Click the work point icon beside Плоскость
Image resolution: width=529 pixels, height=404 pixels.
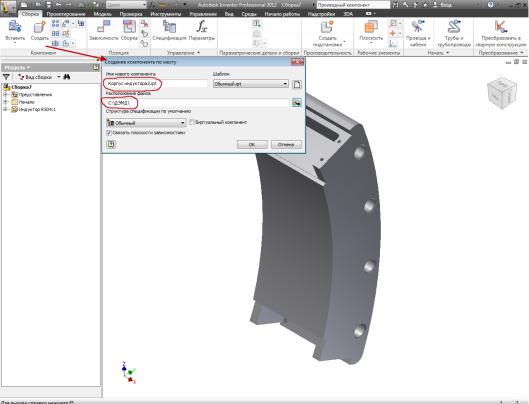click(392, 33)
